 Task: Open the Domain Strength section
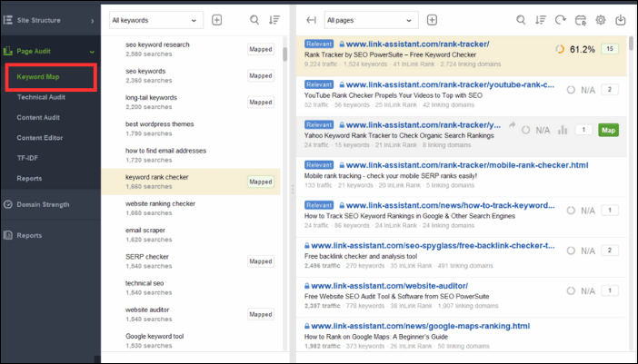click(x=43, y=204)
